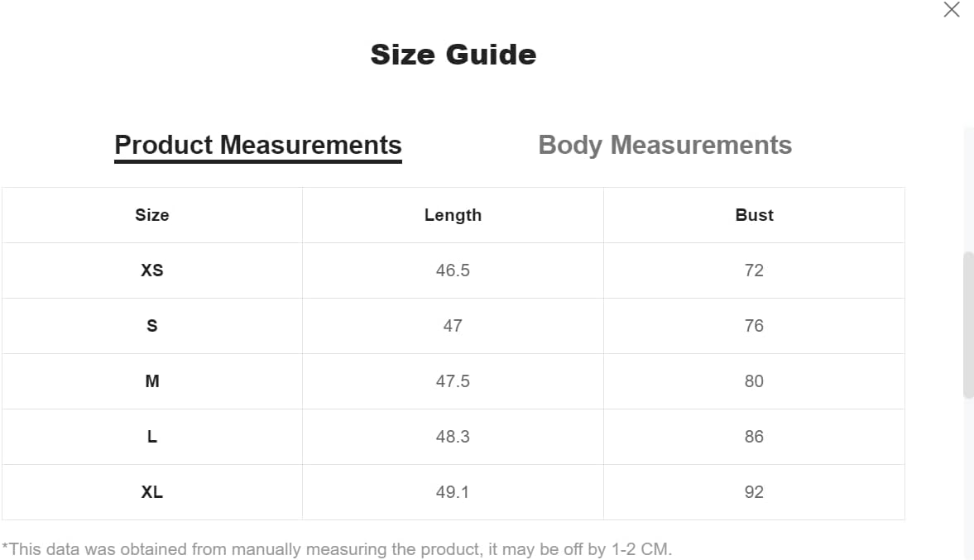
Task: Click the L bust value 86
Action: point(754,437)
